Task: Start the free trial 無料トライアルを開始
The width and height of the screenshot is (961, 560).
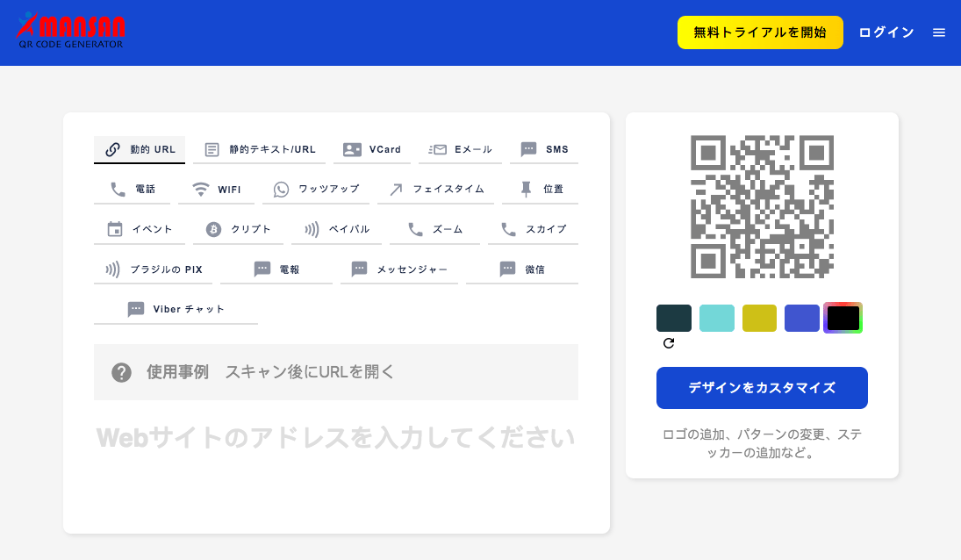Action: coord(760,32)
